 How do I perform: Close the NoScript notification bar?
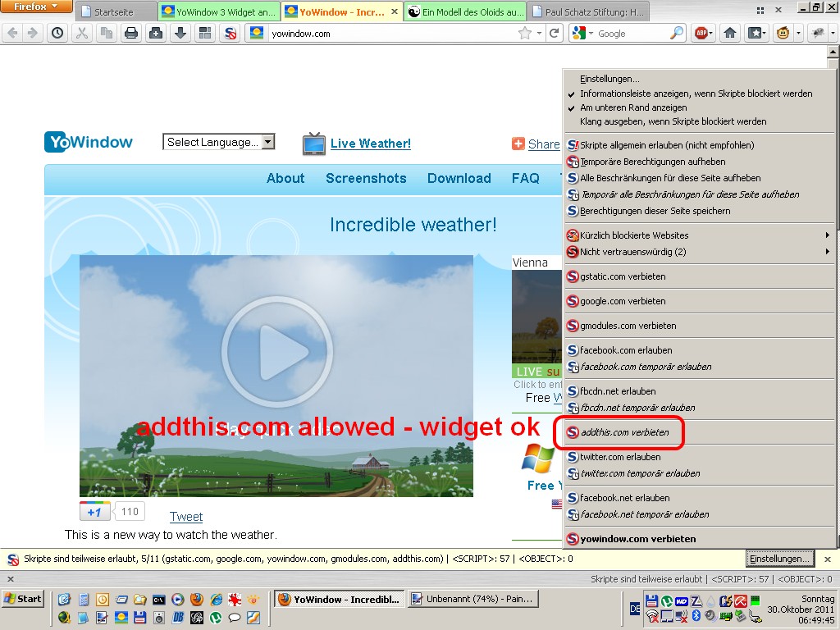coord(827,559)
